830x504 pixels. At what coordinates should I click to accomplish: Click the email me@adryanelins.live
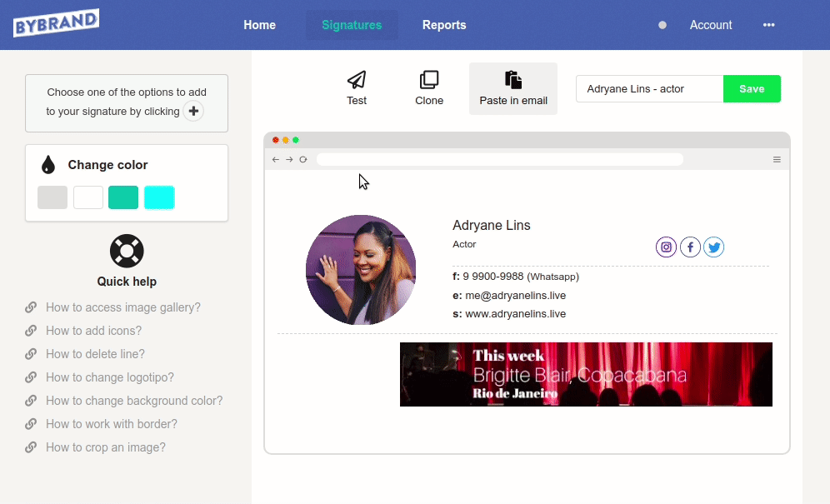tap(516, 296)
